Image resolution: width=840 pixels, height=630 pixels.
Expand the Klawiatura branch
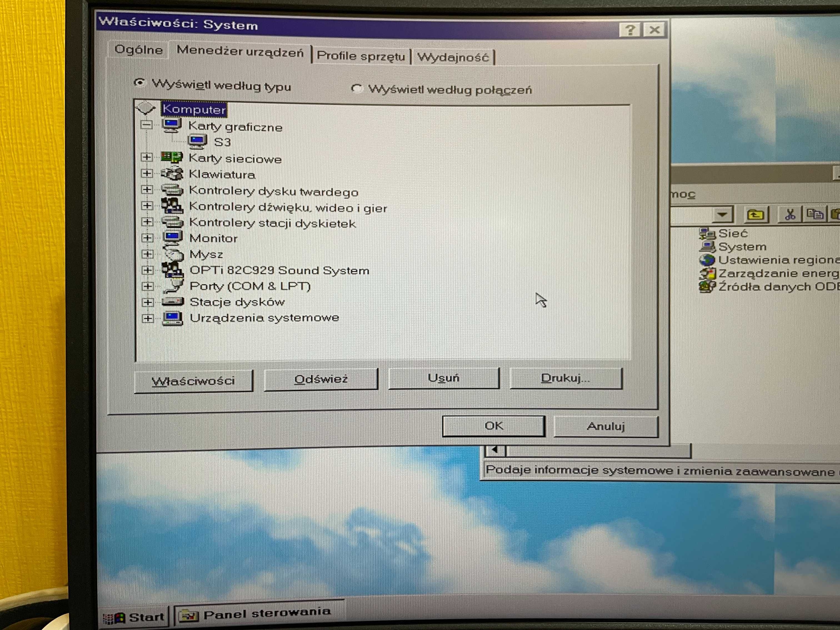tap(147, 173)
